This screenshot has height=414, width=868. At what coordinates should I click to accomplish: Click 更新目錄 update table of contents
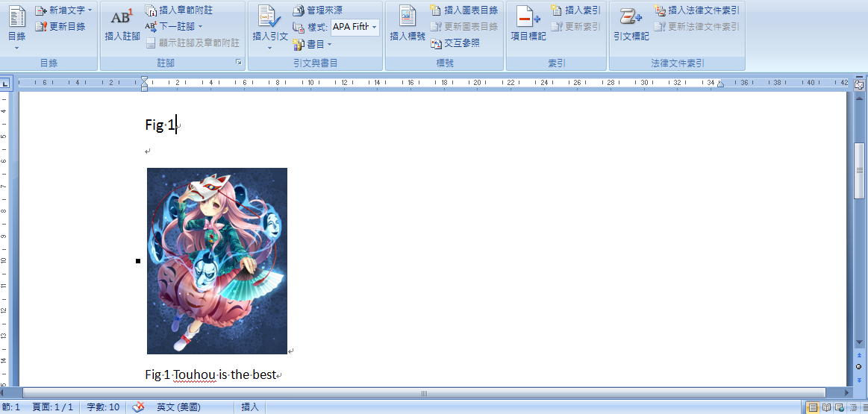pyautogui.click(x=60, y=26)
